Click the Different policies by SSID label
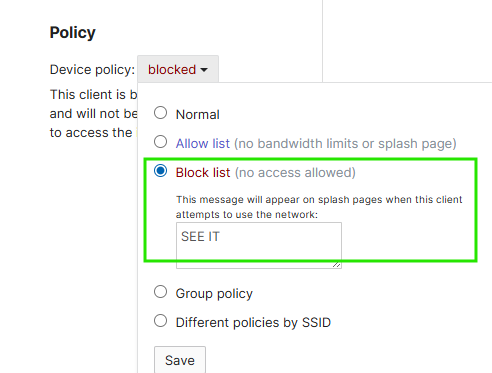492x373 pixels. click(x=253, y=323)
